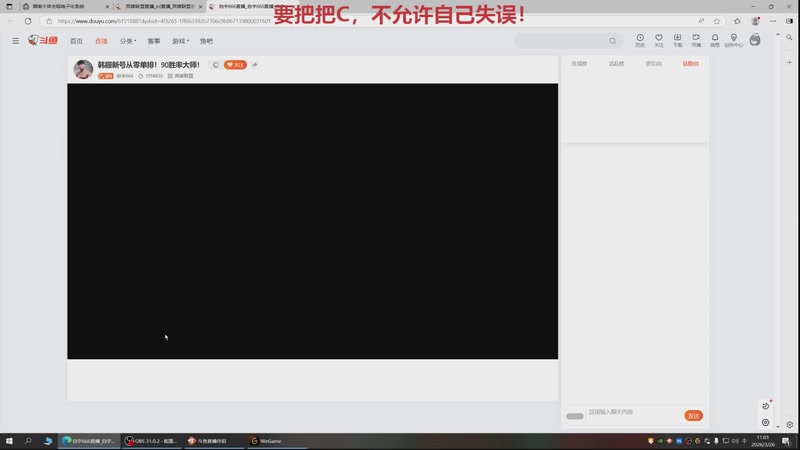Image resolution: width=800 pixels, height=450 pixels.
Task: Expand the 分类 categories dropdown
Action: [128, 41]
